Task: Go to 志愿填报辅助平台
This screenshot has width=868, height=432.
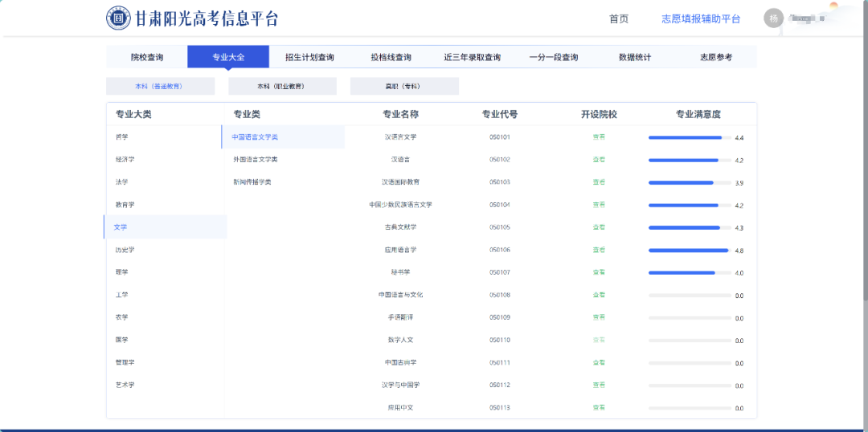Action: point(700,19)
